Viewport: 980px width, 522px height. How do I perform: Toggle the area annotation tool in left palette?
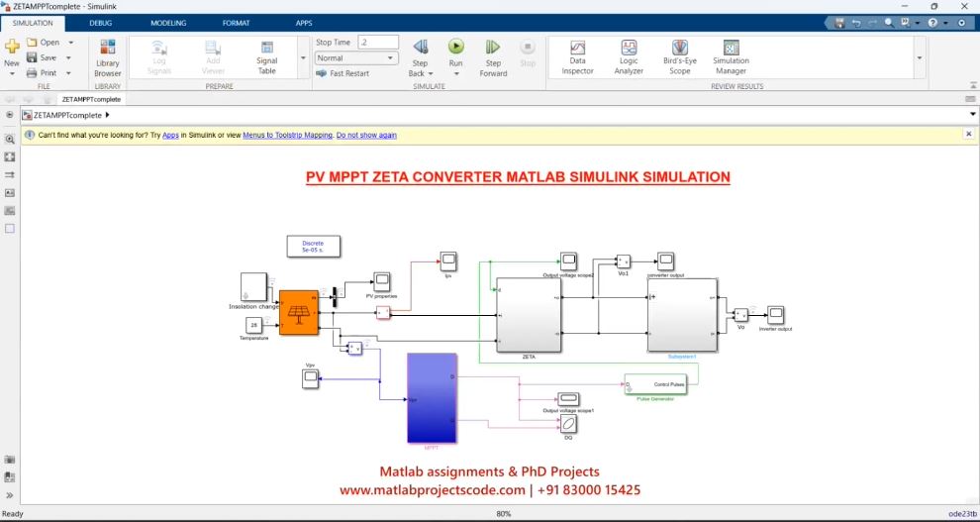tap(10, 228)
